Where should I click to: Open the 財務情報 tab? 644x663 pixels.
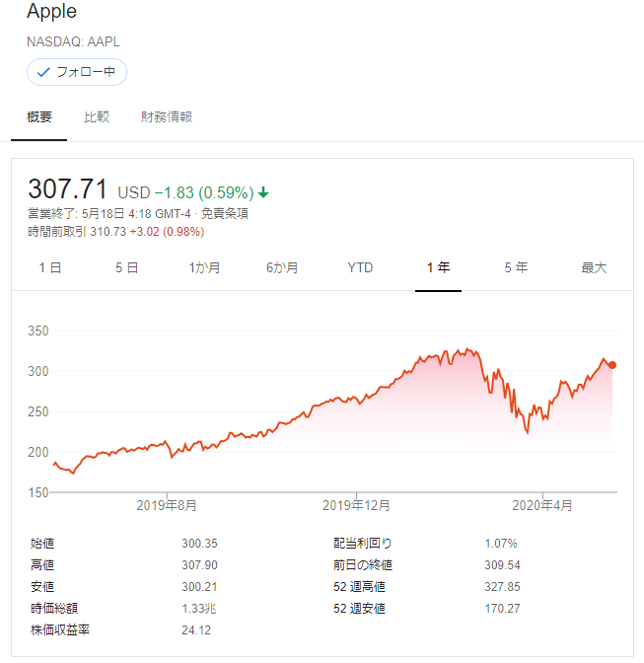click(x=167, y=117)
